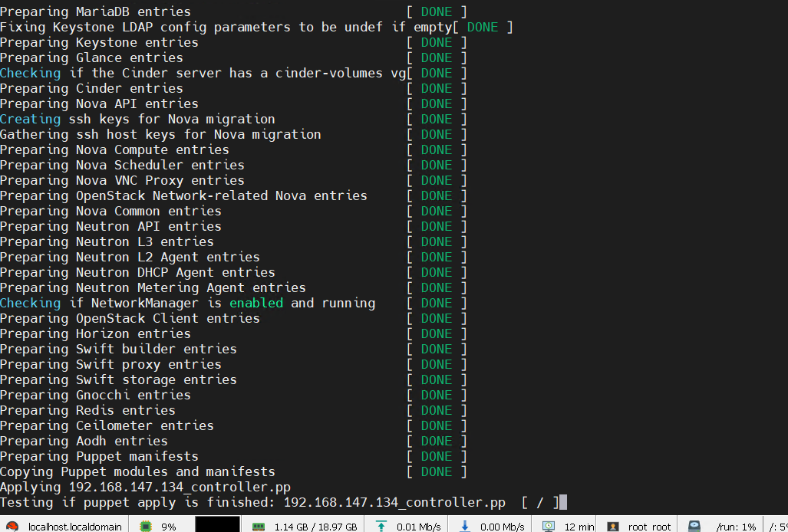The image size is (788, 532).
Task: Click the blue download arrow icon
Action: click(x=463, y=525)
